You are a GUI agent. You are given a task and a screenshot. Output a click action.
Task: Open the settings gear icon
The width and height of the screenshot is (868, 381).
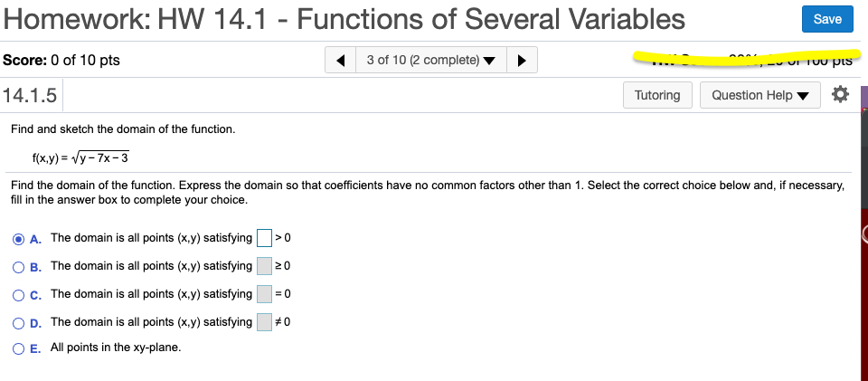pyautogui.click(x=840, y=95)
